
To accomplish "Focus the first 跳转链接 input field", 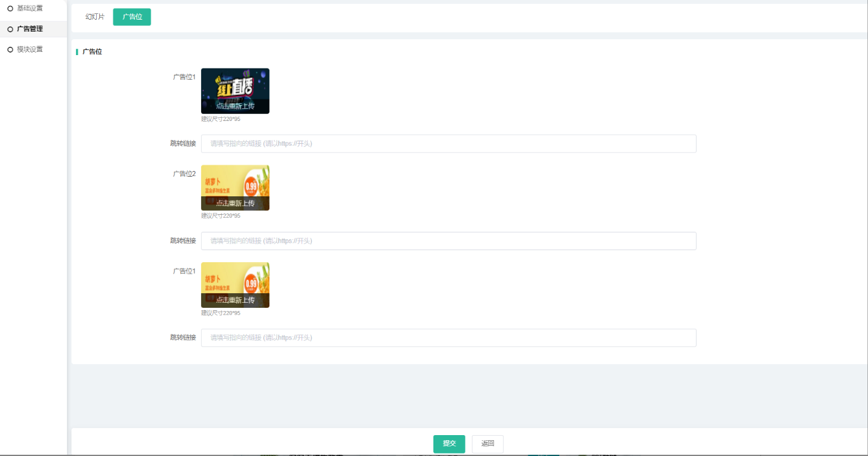I will coord(448,144).
